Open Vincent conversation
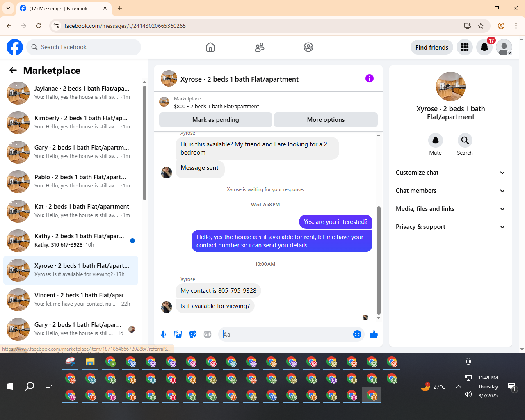The image size is (525, 420). (71, 300)
